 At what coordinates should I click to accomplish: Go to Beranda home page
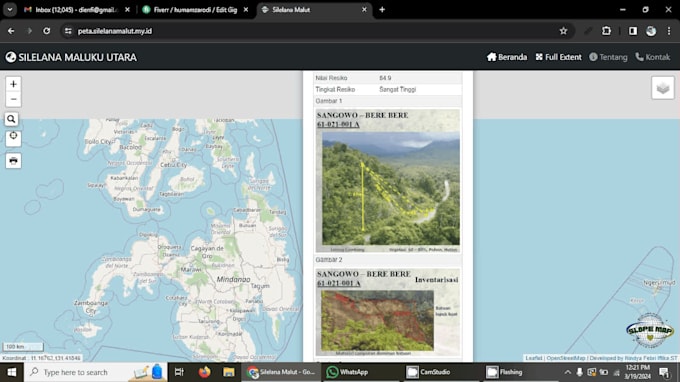point(507,57)
